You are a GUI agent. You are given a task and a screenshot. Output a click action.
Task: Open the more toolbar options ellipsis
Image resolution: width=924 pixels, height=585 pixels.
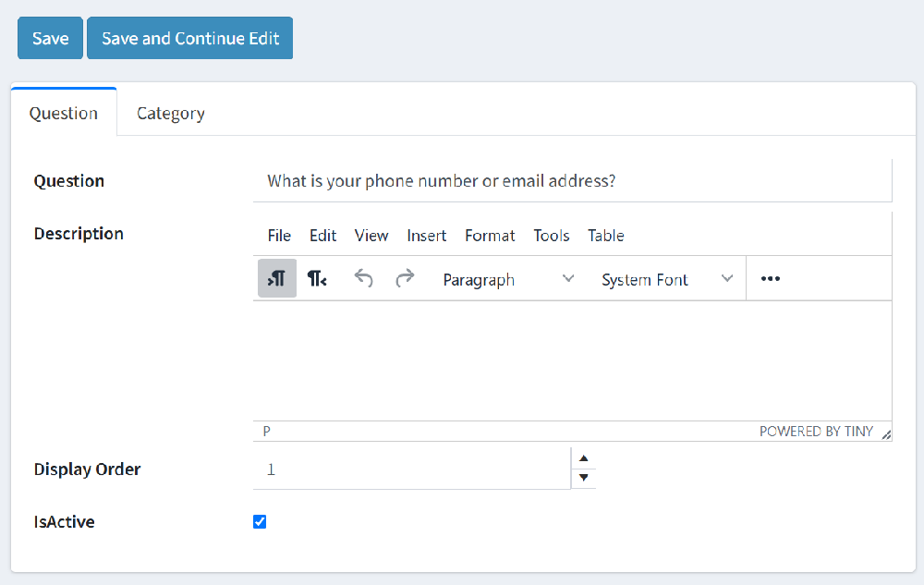point(770,278)
